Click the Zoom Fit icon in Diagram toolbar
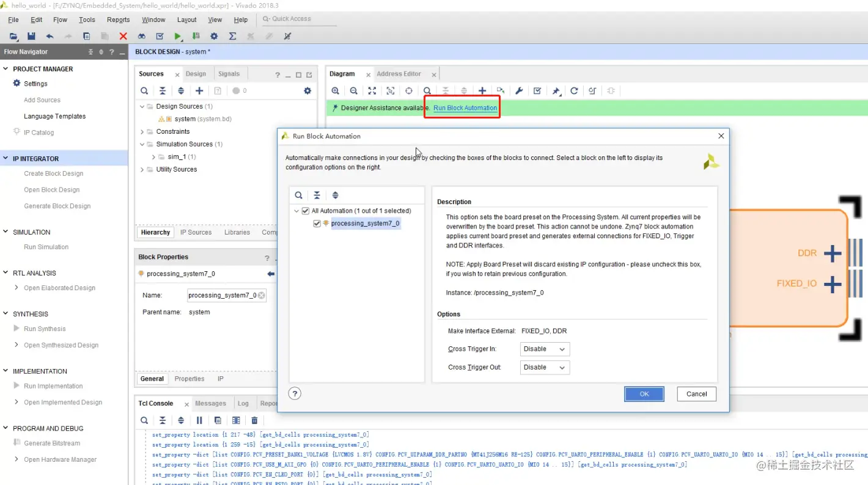This screenshot has width=868, height=485. point(372,90)
